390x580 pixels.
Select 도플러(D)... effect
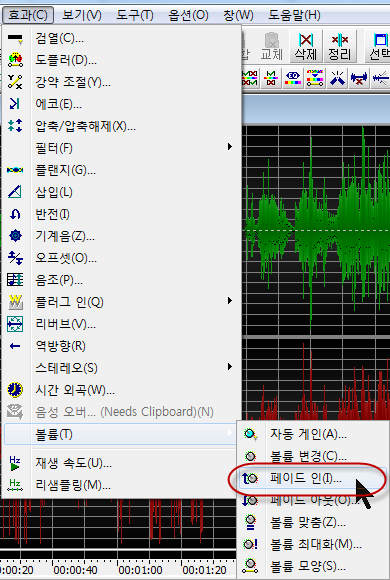pyautogui.click(x=122, y=60)
